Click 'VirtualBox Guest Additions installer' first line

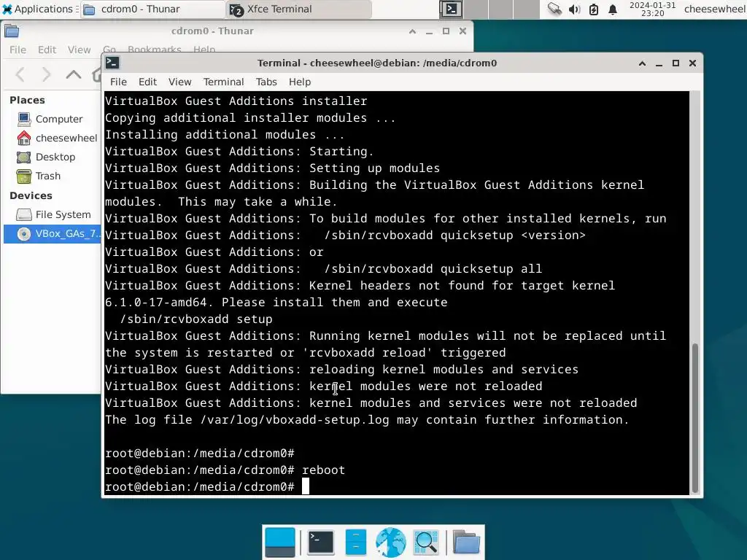(236, 101)
